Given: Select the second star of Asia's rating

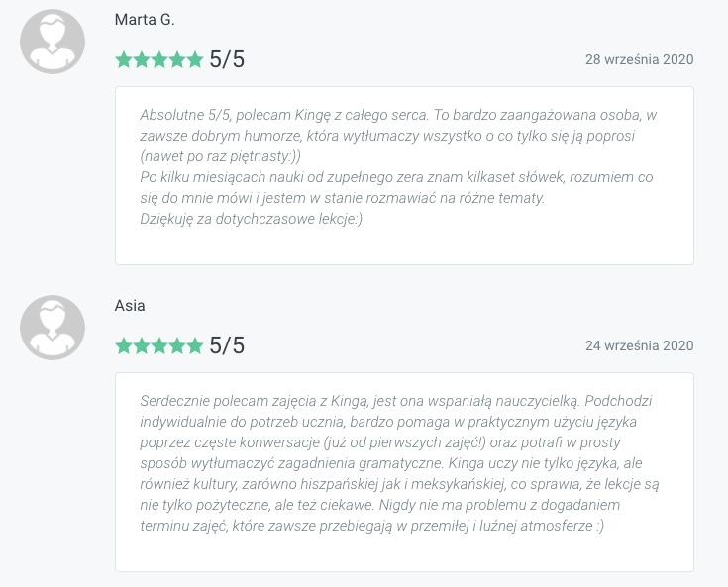Looking at the screenshot, I should pyautogui.click(x=142, y=345).
